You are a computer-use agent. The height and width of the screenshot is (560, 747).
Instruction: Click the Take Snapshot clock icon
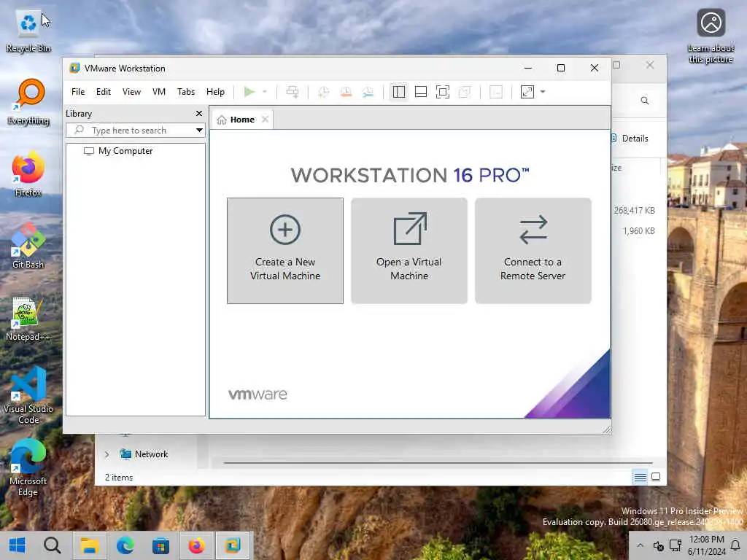coord(323,92)
